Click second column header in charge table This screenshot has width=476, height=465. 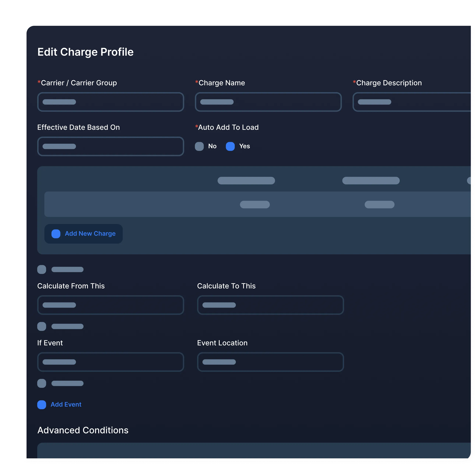[x=371, y=181]
